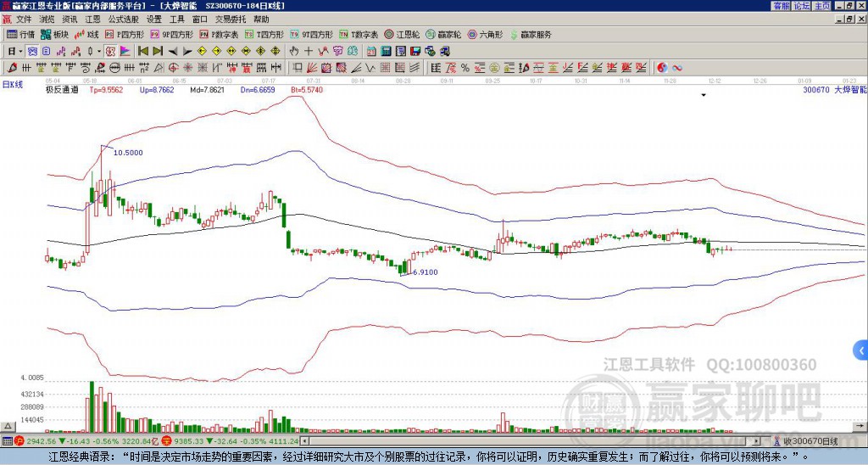Image resolution: width=868 pixels, height=465 pixels.
Task: Open the calculator icon
Action: tap(386, 52)
